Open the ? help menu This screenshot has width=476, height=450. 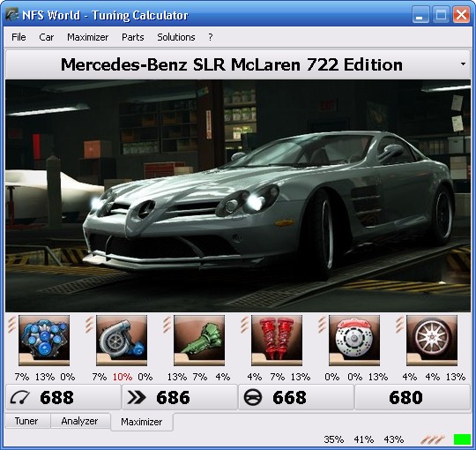[211, 37]
